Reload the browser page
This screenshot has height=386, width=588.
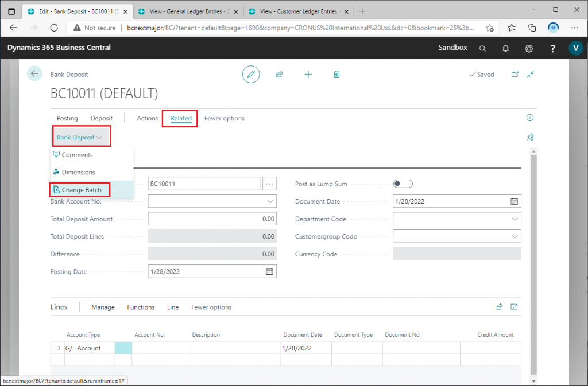coord(54,28)
